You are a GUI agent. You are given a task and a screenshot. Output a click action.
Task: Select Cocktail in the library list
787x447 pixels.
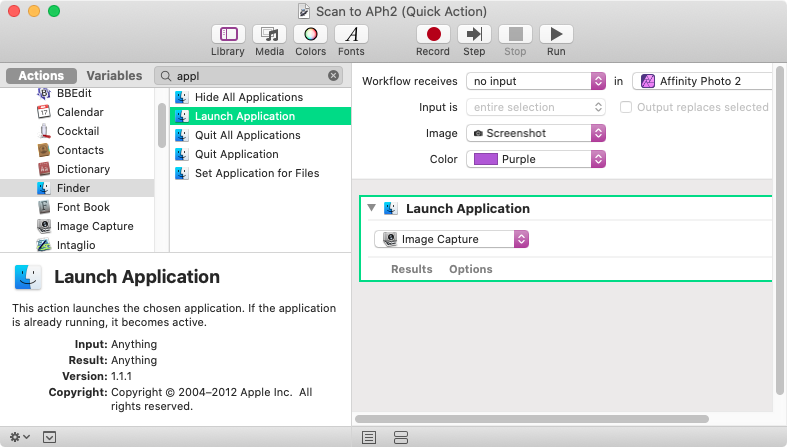[77, 131]
